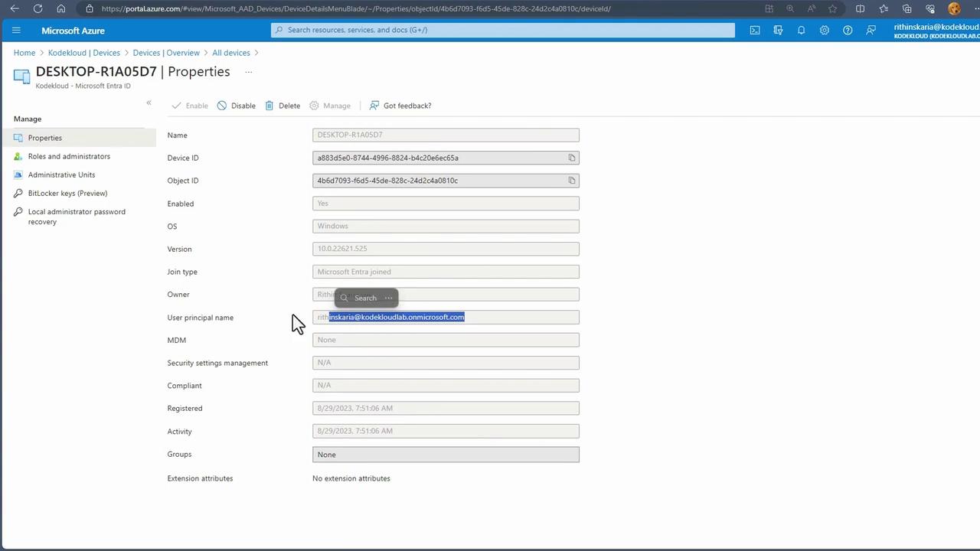
Task: Click the Manage section heading in sidebar
Action: tap(28, 119)
